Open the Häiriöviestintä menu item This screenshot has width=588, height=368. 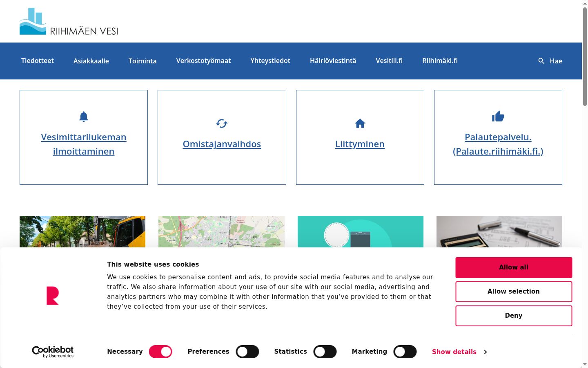[333, 61]
